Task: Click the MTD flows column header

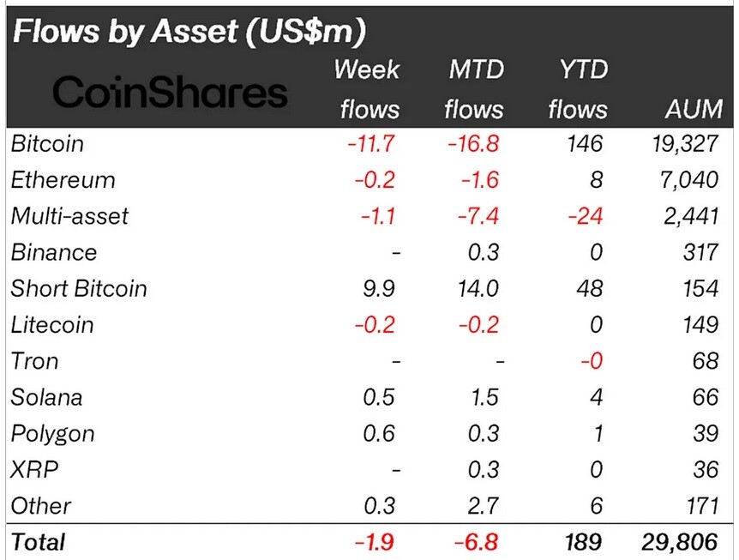Action: click(475, 89)
